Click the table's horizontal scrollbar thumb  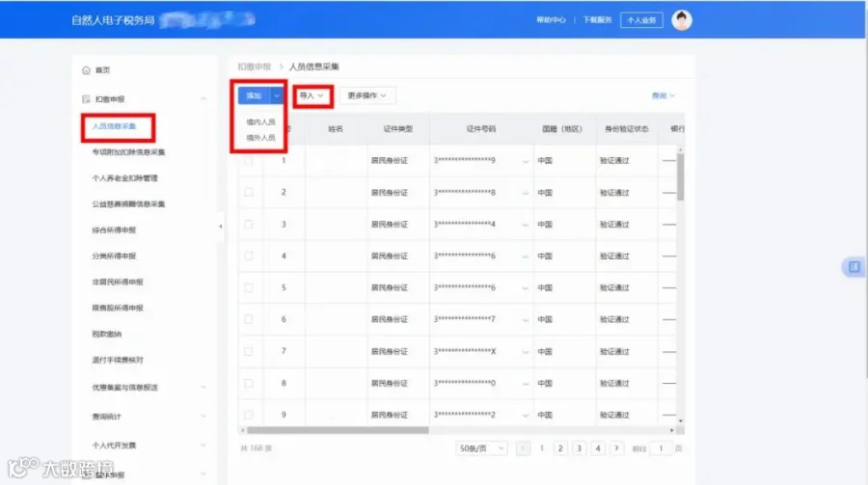(338, 430)
